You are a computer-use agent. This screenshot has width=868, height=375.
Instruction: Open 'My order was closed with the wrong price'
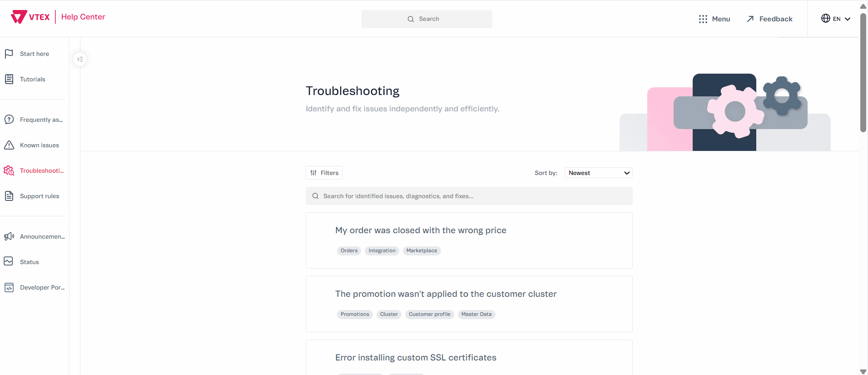pos(421,230)
